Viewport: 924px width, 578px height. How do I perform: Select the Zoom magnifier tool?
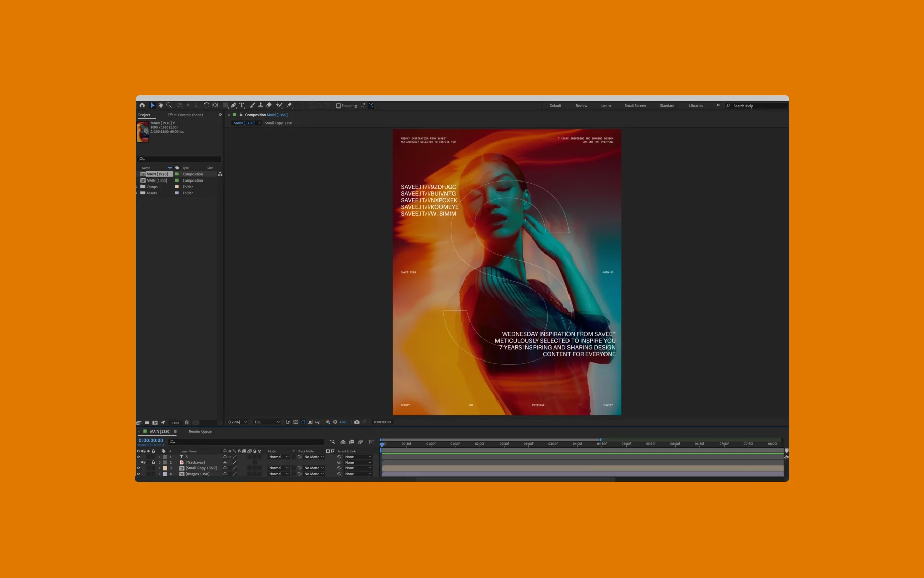tap(169, 105)
